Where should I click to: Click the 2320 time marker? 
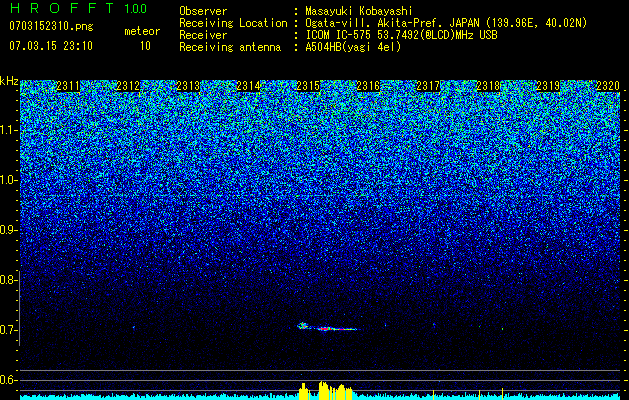click(608, 86)
